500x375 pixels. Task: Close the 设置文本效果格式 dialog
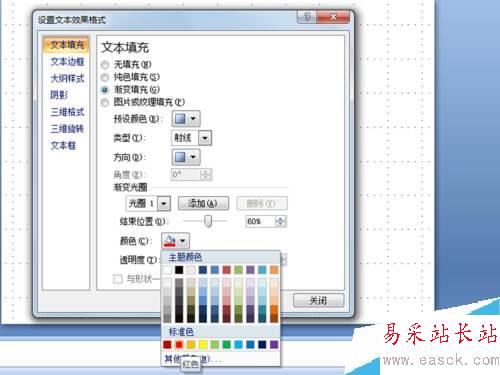pos(333,17)
